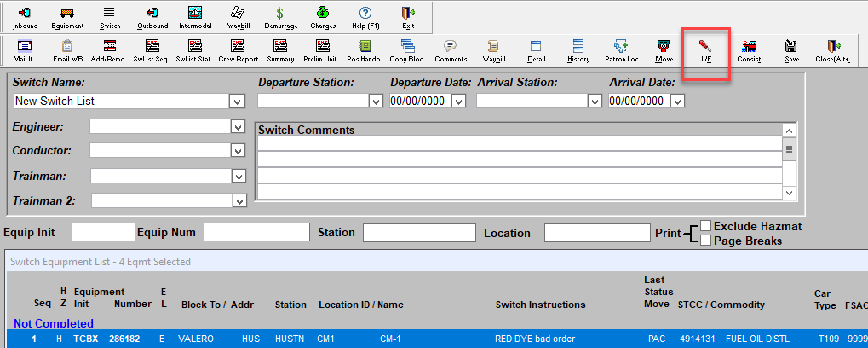868x348 pixels.
Task: Expand the Conductor dropdown
Action: click(x=238, y=151)
